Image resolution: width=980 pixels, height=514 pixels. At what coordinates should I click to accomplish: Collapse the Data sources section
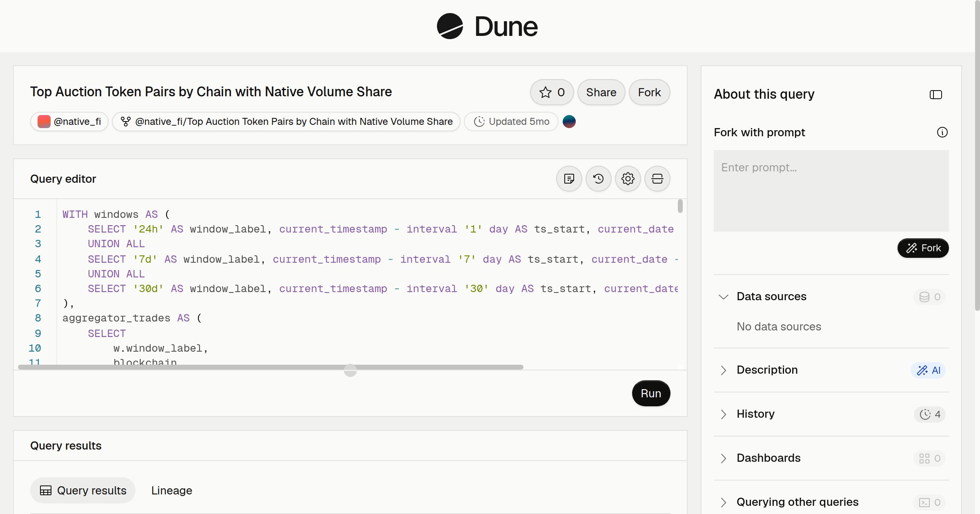click(x=723, y=297)
